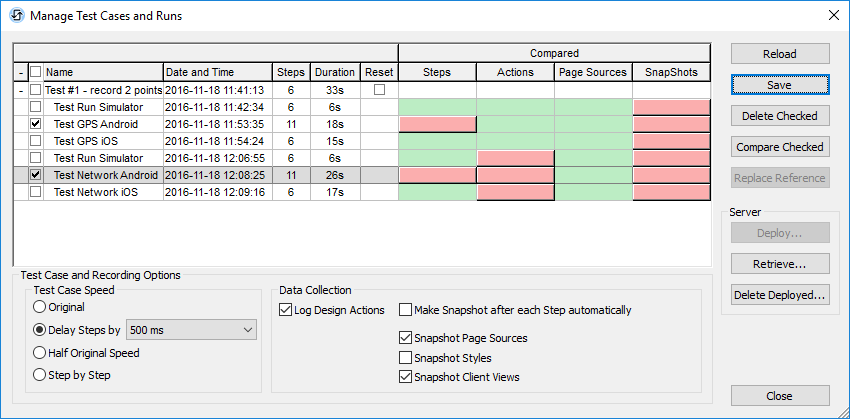The height and width of the screenshot is (419, 850).
Task: Click the Compare Checked button
Action: (x=780, y=147)
